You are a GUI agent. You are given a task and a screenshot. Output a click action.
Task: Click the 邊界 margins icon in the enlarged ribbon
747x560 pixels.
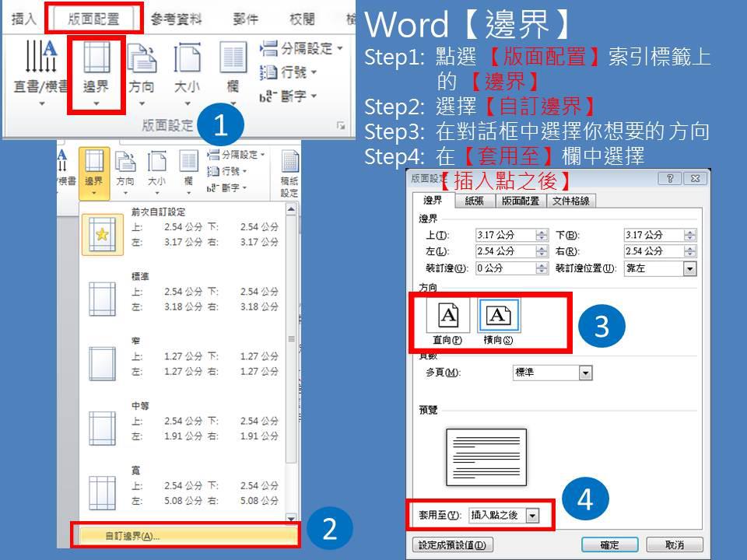click(96, 57)
